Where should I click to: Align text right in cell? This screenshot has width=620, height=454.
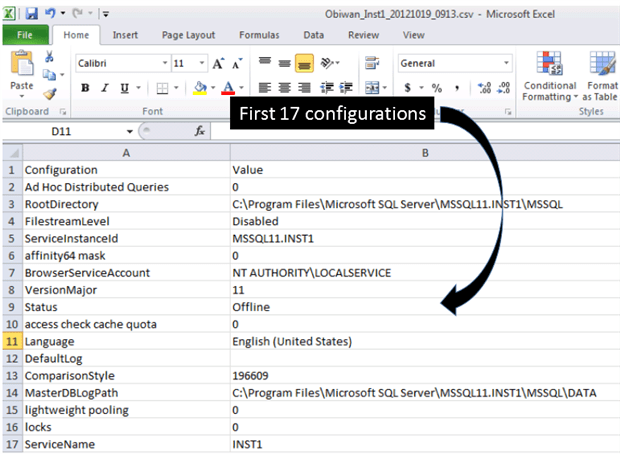[304, 87]
